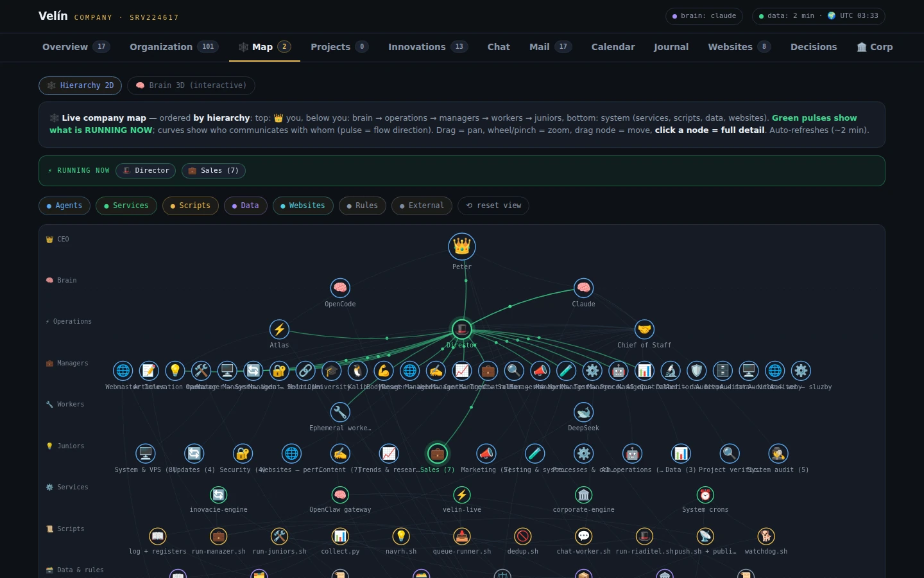Toggle the Rules filter chip
This screenshot has width=924, height=578.
(363, 206)
